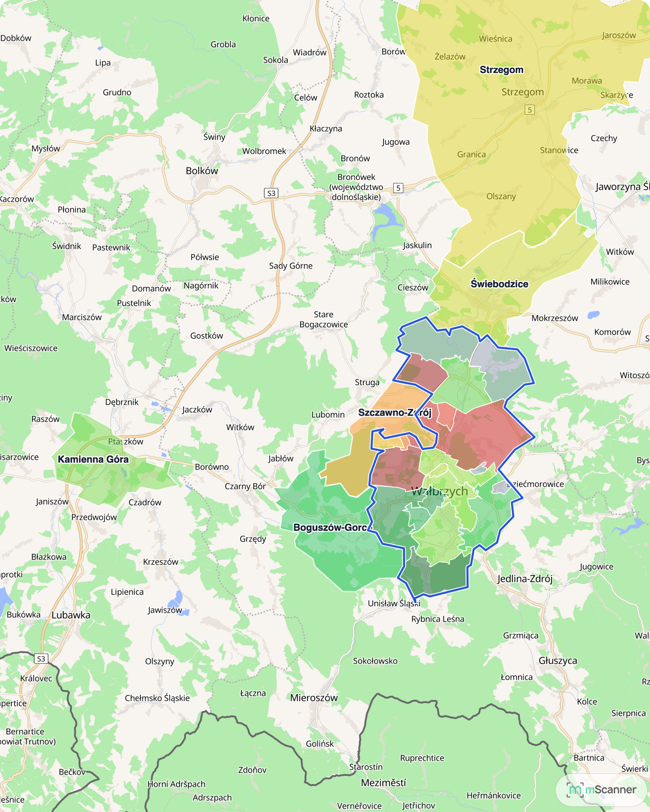This screenshot has height=812, width=650.
Task: Click the Wałbrzych city label
Action: click(x=439, y=491)
